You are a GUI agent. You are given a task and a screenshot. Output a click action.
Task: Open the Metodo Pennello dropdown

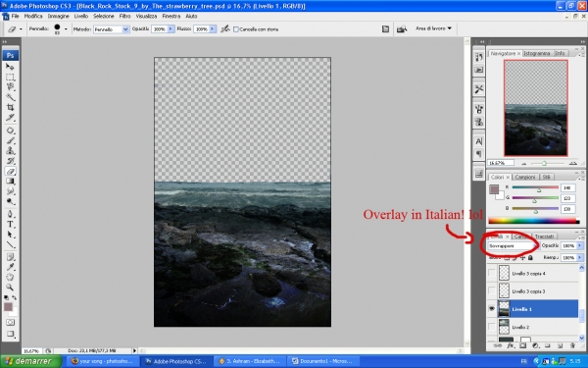tap(112, 29)
